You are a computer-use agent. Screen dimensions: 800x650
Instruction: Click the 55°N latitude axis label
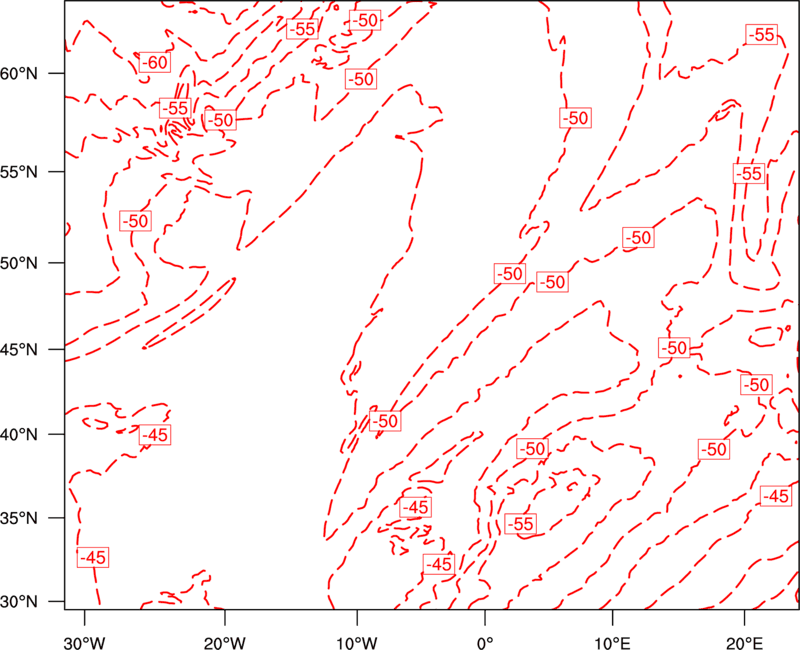click(x=19, y=172)
